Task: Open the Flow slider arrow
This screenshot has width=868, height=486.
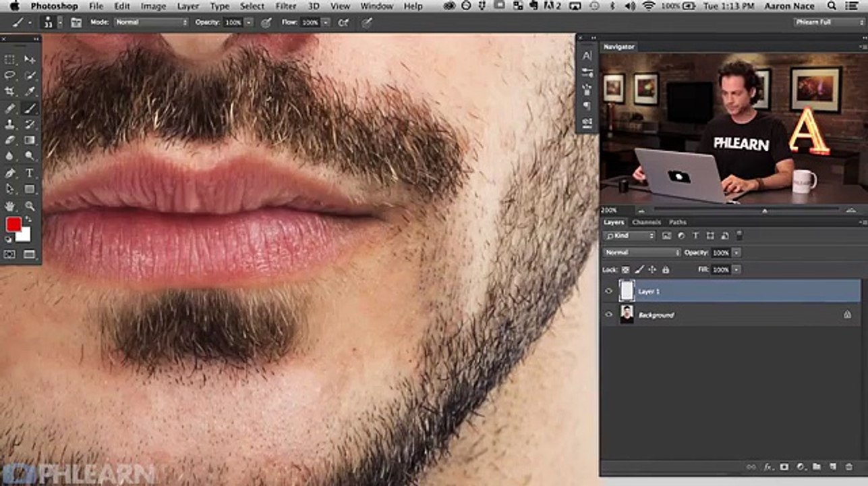Action: tap(326, 22)
